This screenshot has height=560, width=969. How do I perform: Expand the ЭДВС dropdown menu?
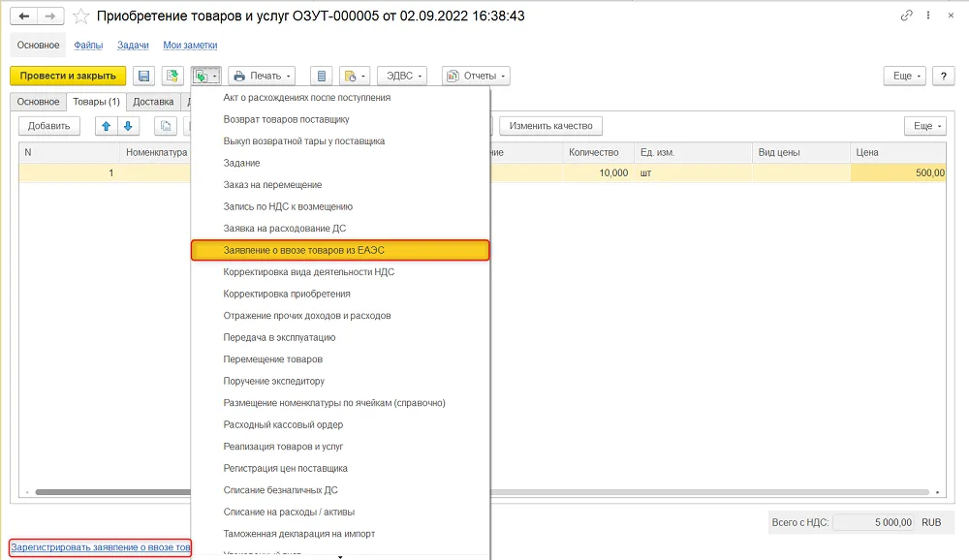[x=402, y=76]
